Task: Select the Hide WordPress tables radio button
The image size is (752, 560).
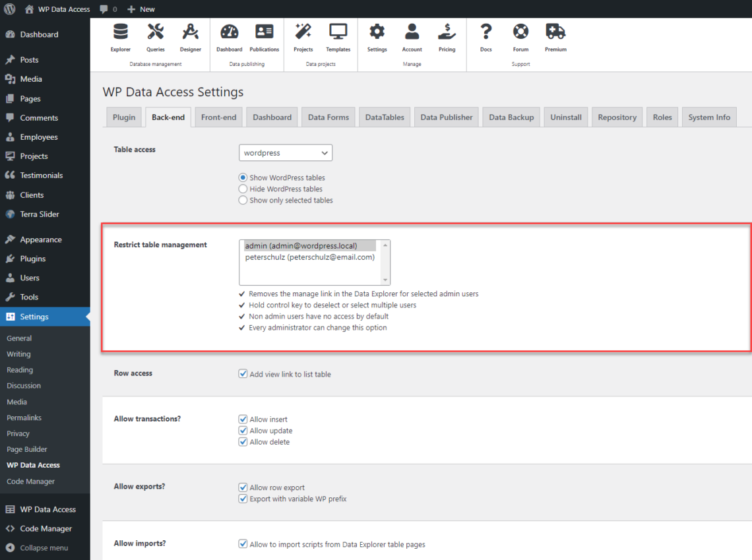Action: (243, 189)
